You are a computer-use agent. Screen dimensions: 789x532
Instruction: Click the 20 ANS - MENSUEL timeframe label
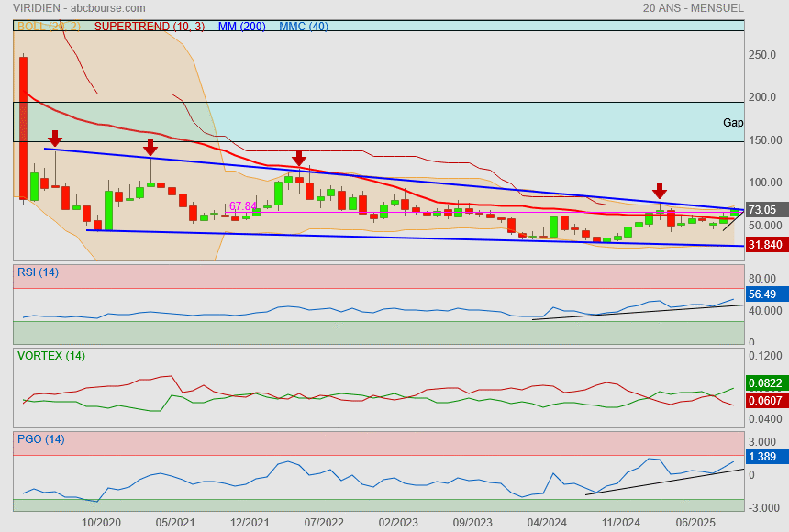coord(693,7)
